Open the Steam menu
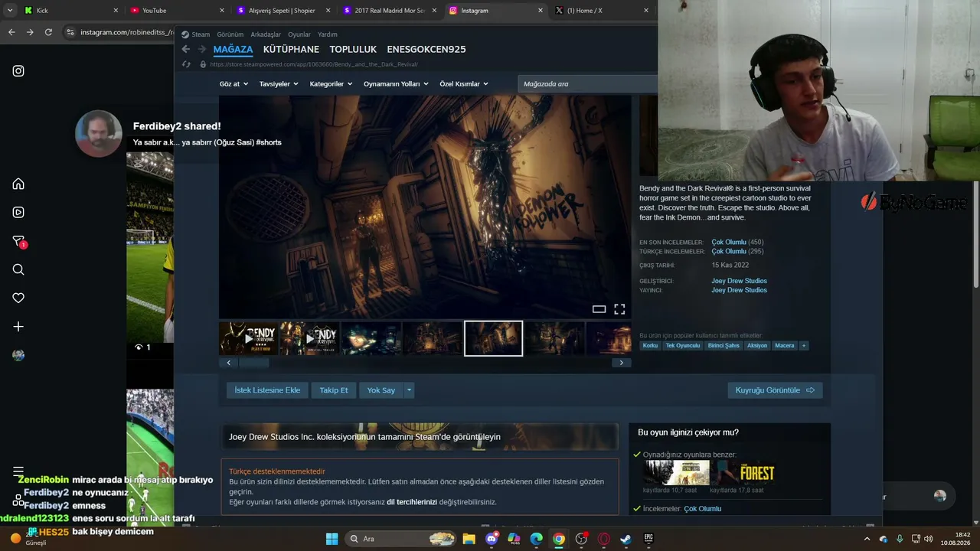 (x=201, y=34)
